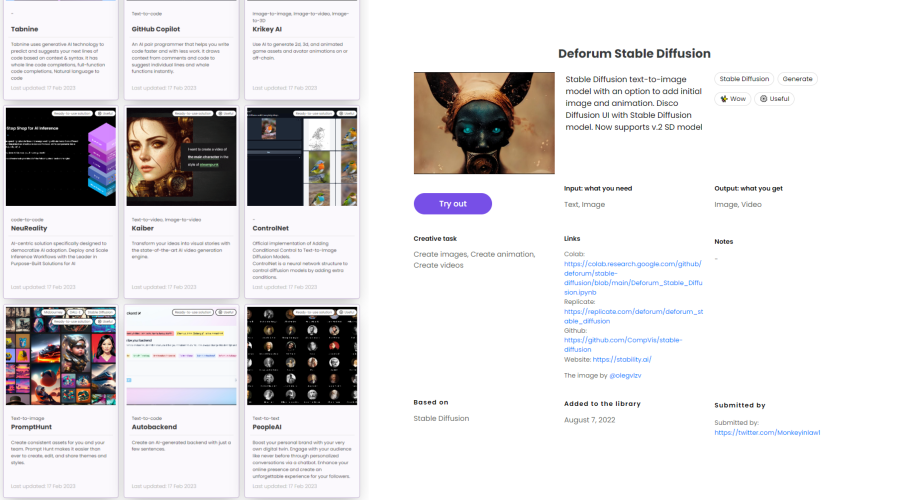Click the Krikey AI card title
Image resolution: width=898 pixels, height=500 pixels.
267,29
